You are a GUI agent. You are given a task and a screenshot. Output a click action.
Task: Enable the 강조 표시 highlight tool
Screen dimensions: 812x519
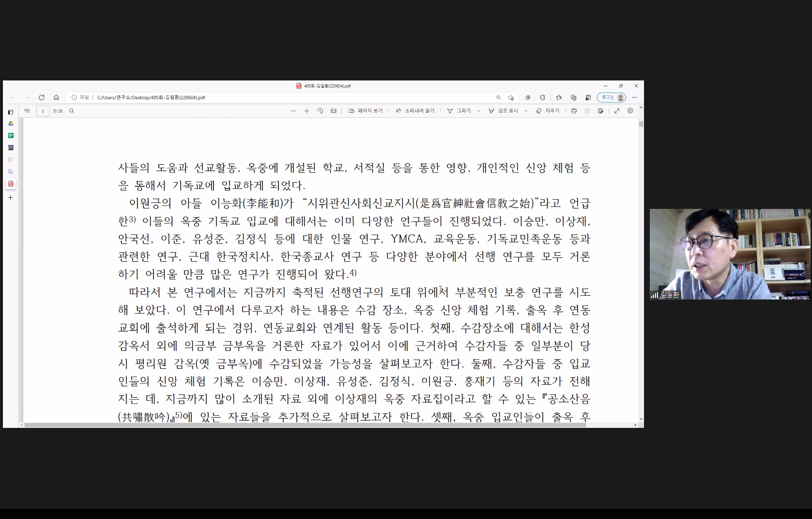(504, 111)
